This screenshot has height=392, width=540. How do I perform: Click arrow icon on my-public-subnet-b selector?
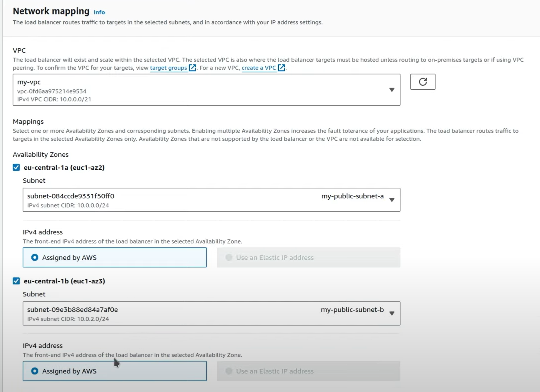point(392,313)
